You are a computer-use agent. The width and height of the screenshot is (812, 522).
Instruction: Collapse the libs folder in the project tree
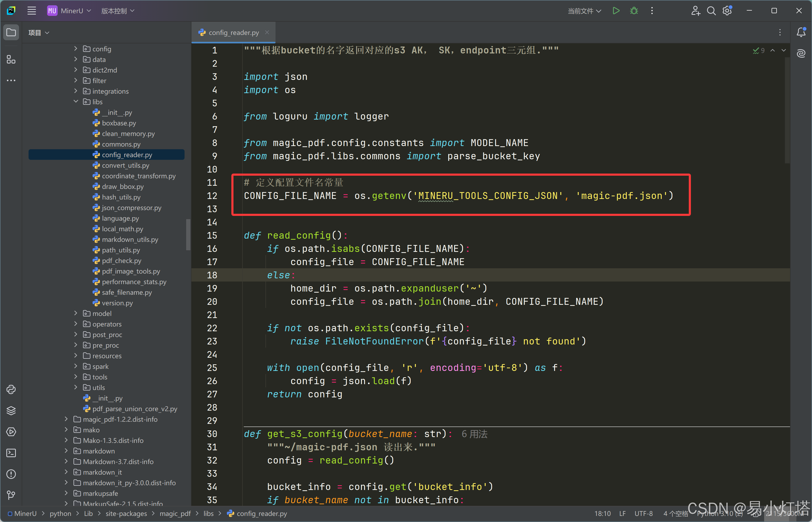[76, 102]
